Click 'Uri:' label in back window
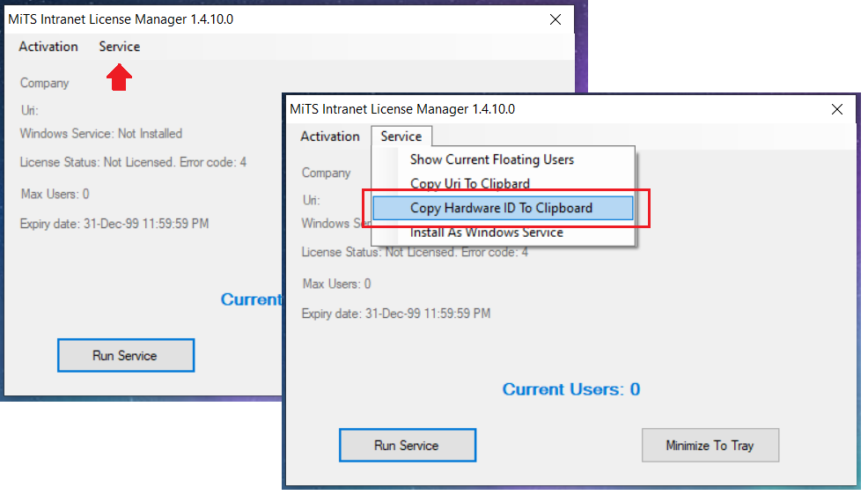This screenshot has height=495, width=868. (x=29, y=110)
